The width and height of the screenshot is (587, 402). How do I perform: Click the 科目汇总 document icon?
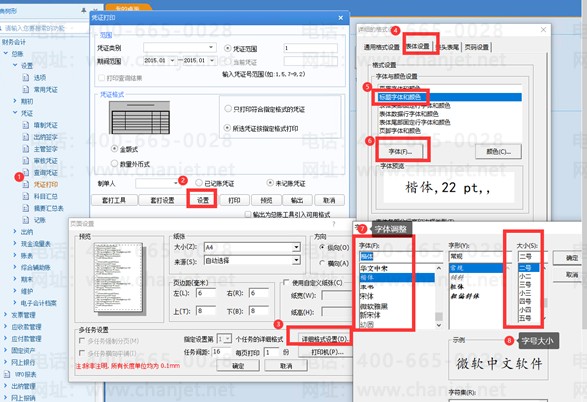(x=25, y=196)
